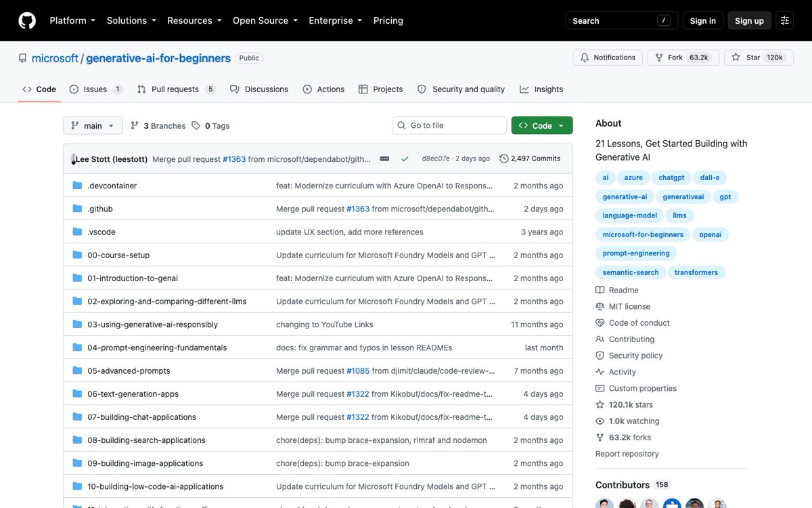Switch to the Actions tab

[323, 89]
